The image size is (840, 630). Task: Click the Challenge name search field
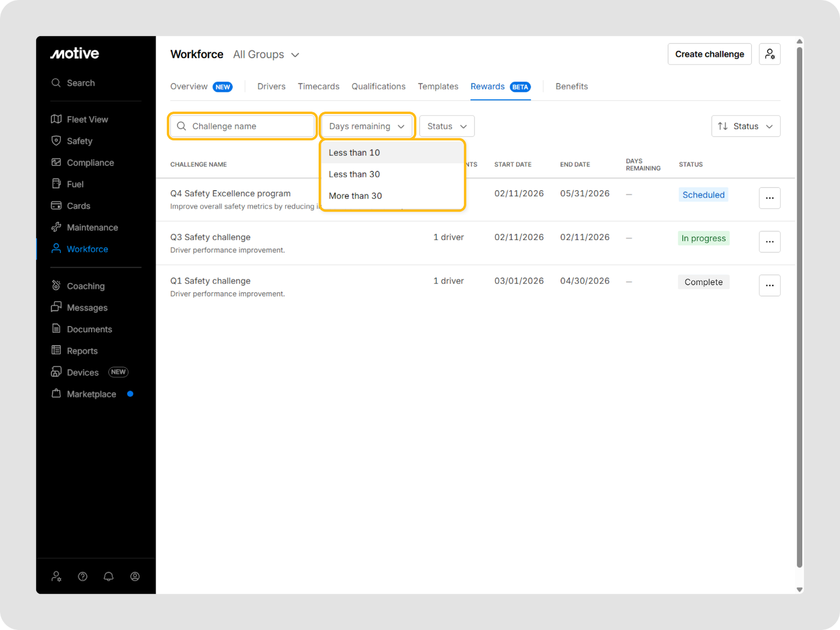point(243,127)
